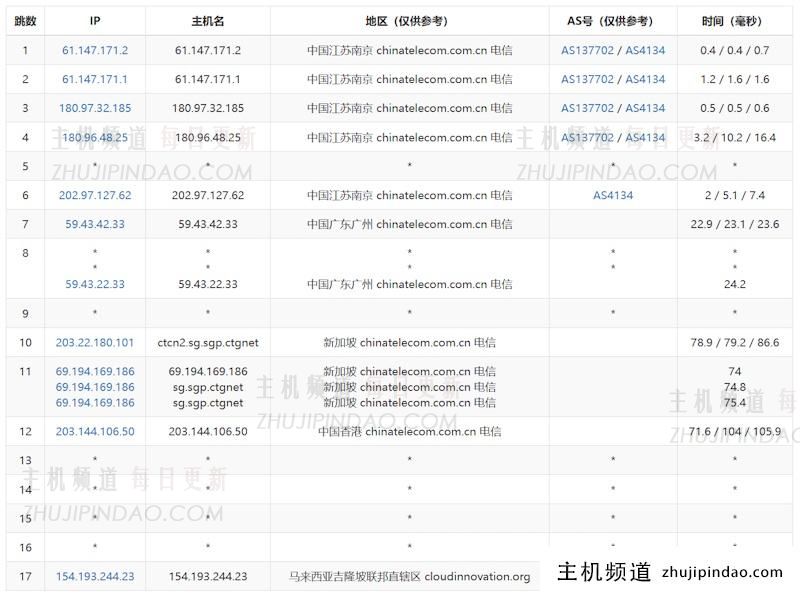The height and width of the screenshot is (596, 800).
Task: Open the 154.193.244.23 IP link
Action: [x=95, y=577]
